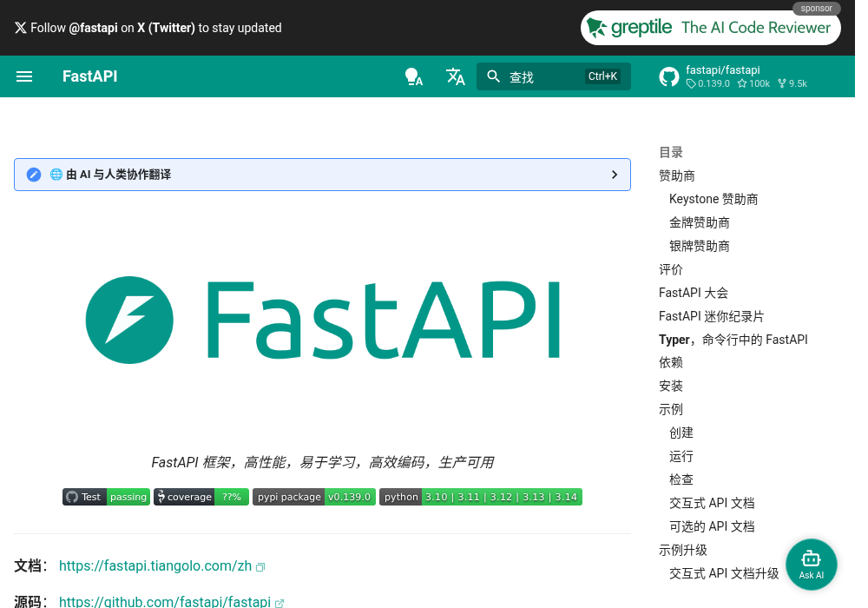Open the language selection icon
Image resolution: width=868 pixels, height=608 pixels.
coord(456,76)
